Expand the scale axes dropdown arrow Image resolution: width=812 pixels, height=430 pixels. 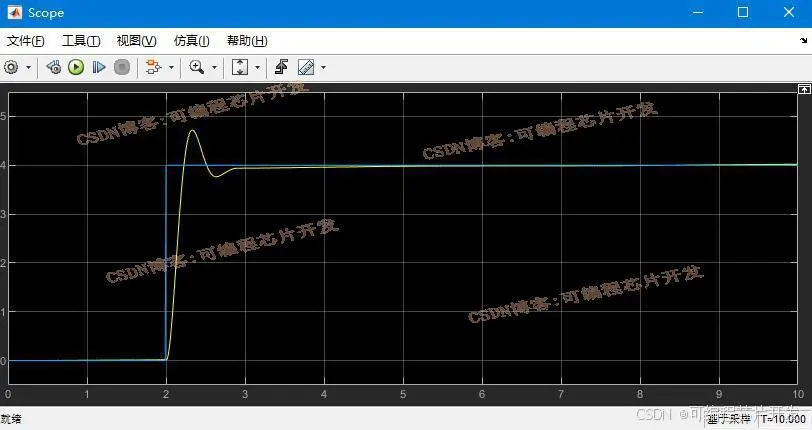pyautogui.click(x=257, y=67)
